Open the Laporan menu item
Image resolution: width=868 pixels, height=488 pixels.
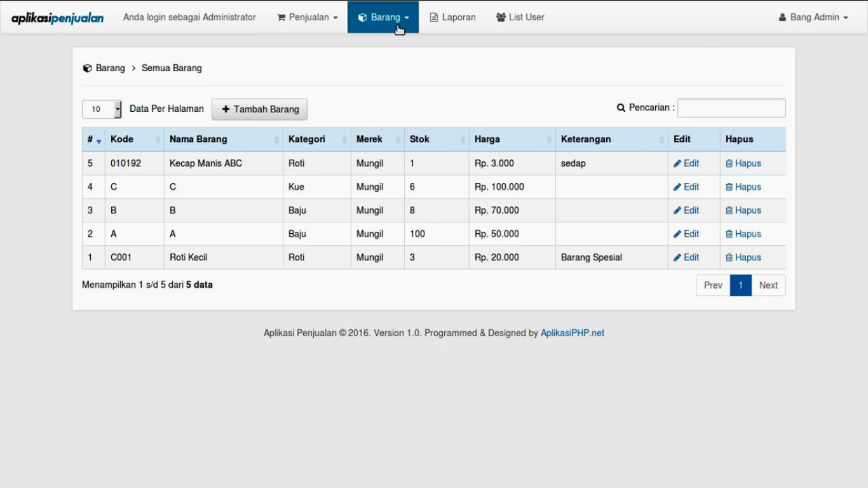pyautogui.click(x=452, y=17)
